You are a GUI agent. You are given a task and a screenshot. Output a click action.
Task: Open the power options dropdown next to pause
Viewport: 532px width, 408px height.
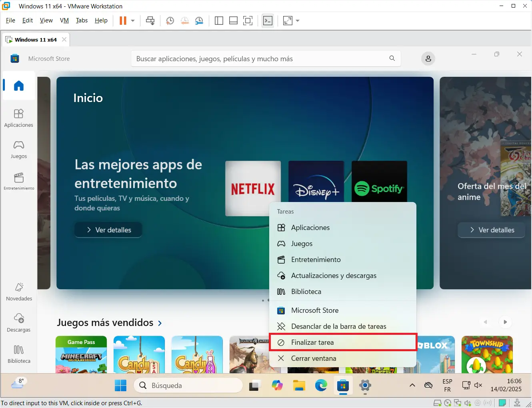click(x=133, y=21)
